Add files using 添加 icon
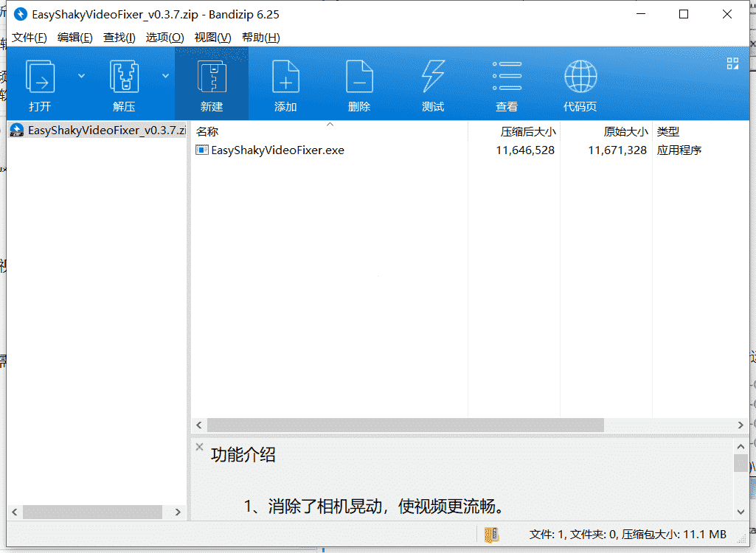Viewport: 756px width, 553px height. coord(285,77)
